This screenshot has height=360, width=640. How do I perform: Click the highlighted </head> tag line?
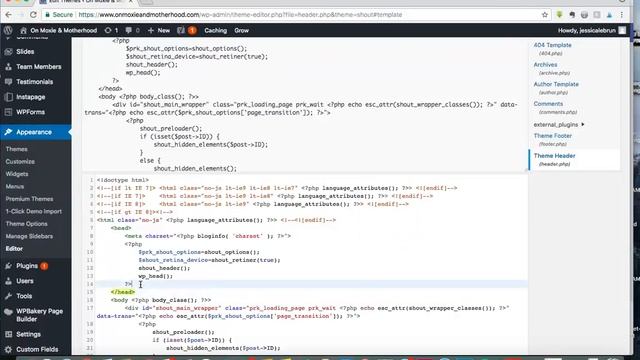pyautogui.click(x=122, y=292)
